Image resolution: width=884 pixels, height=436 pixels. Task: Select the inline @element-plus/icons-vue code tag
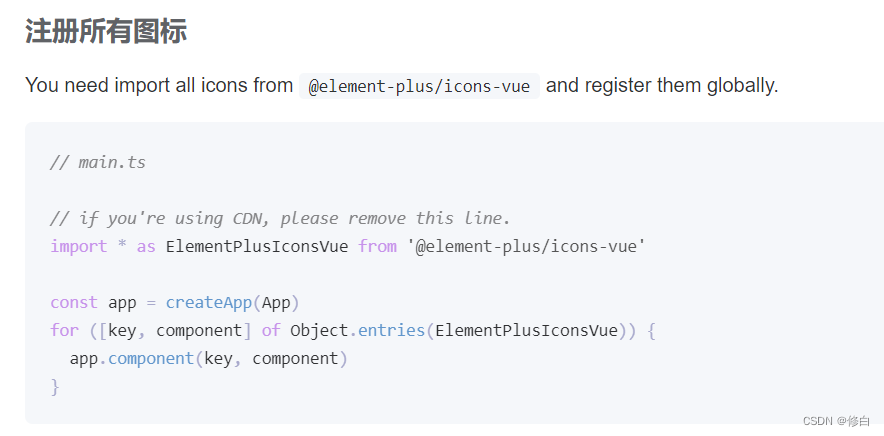pos(419,86)
